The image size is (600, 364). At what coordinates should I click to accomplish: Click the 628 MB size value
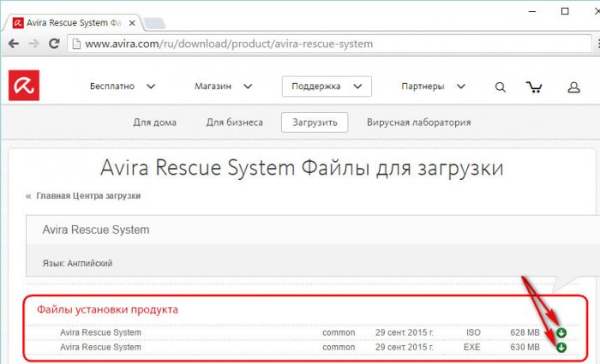(525, 332)
